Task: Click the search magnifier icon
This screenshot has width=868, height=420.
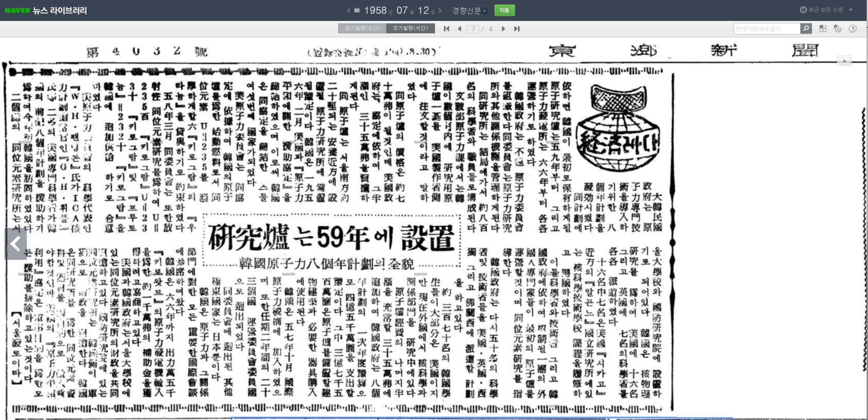Action: (806, 29)
